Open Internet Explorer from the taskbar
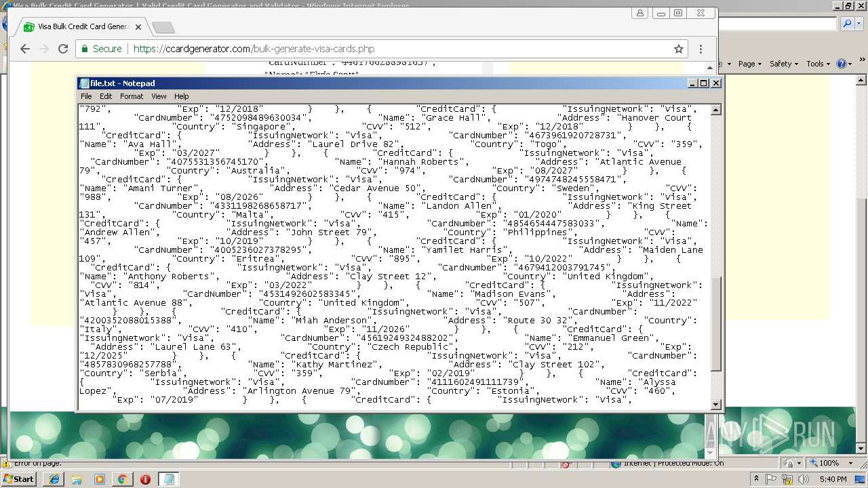Viewport: 868px width, 488px height. pos(54,479)
